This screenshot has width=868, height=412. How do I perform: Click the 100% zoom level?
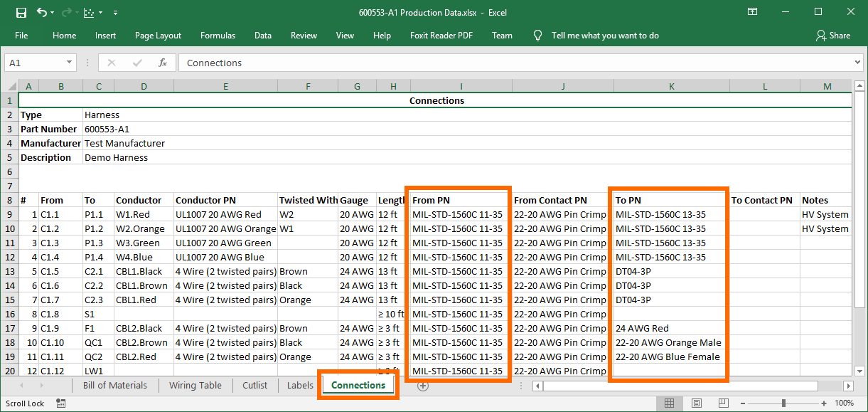[x=844, y=403]
